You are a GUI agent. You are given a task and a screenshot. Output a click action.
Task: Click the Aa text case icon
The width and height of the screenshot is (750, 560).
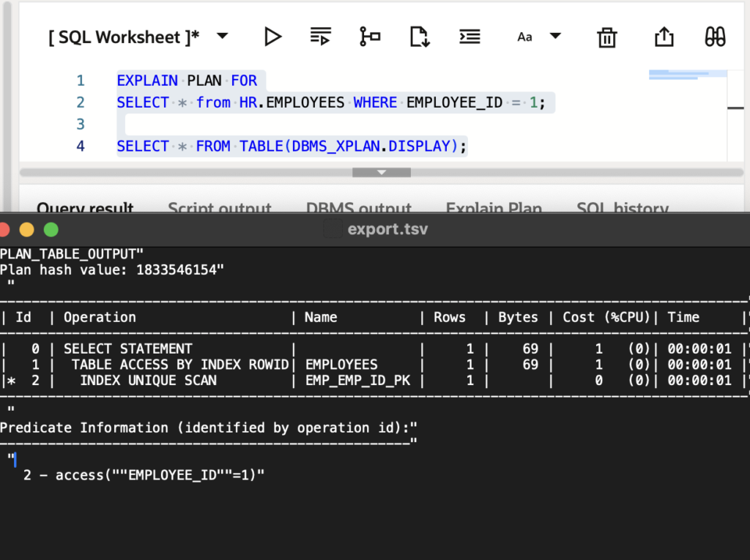point(524,37)
